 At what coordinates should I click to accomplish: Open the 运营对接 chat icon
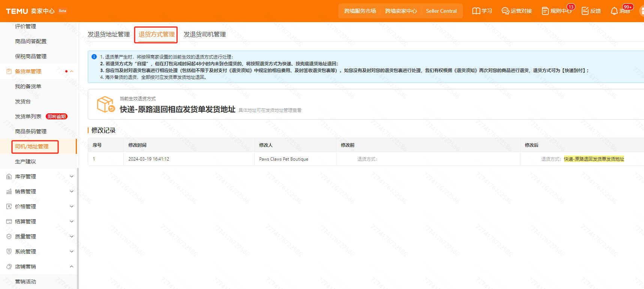pos(505,11)
